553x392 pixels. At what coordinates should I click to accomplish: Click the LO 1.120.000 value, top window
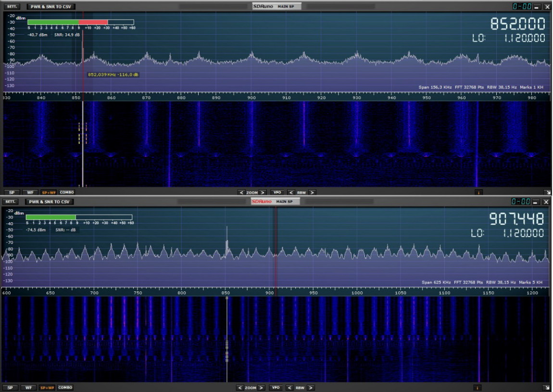coord(525,38)
